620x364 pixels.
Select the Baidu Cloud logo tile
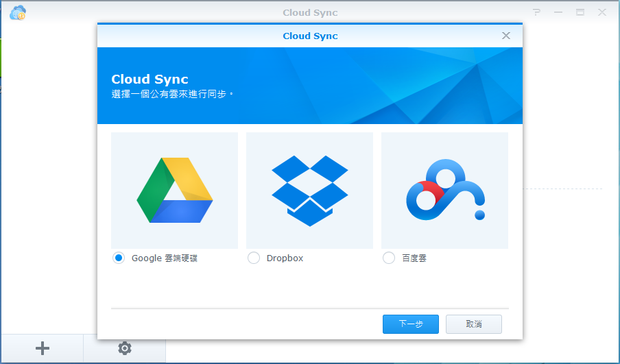coord(445,190)
